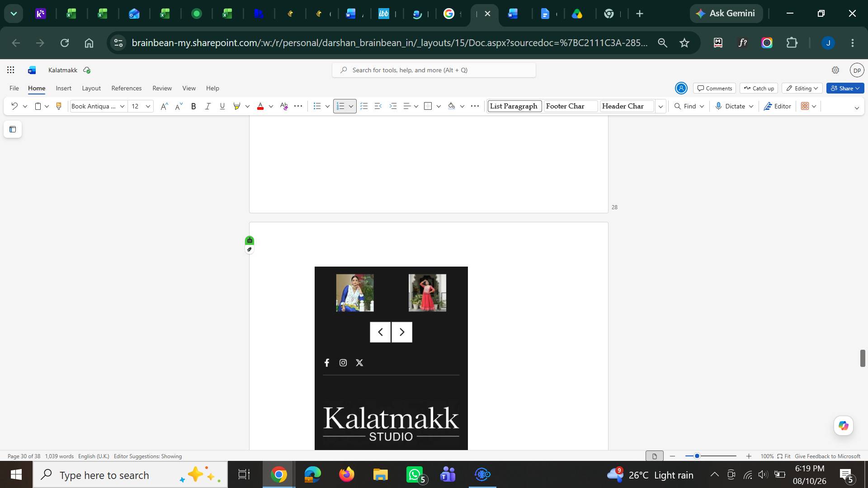Open the app launcher waffle icon
Viewport: 868px width, 488px height.
point(11,70)
